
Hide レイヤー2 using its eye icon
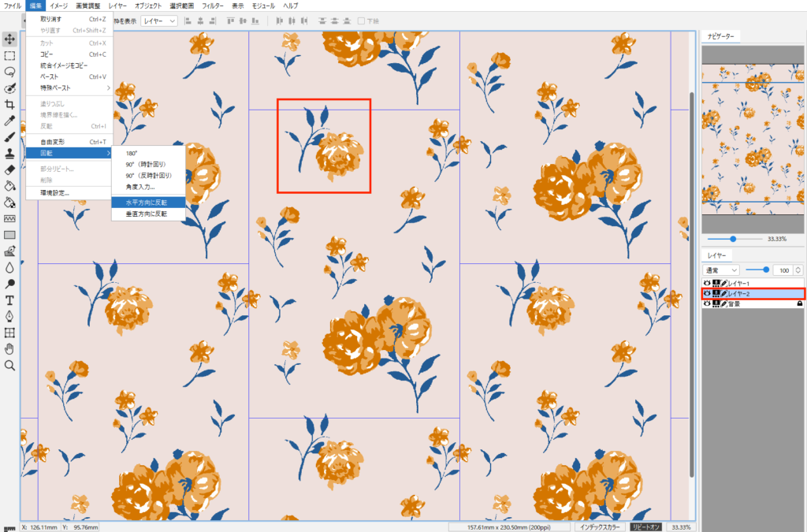(x=707, y=294)
